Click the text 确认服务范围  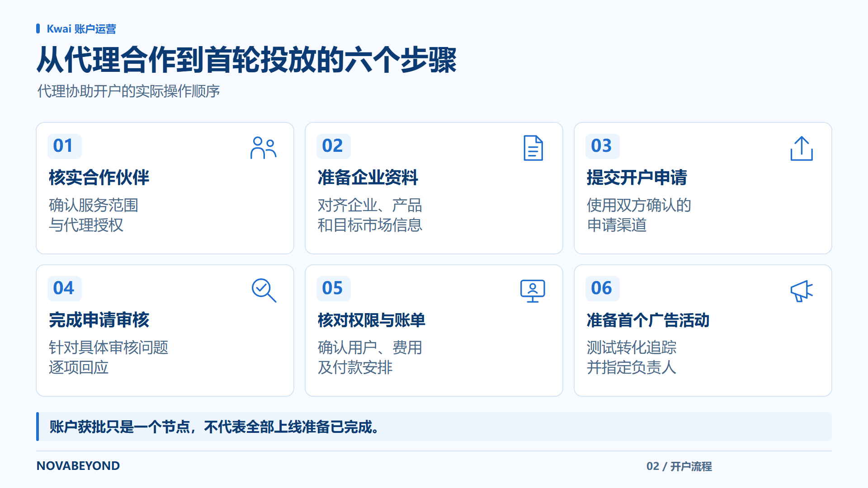pyautogui.click(x=94, y=205)
